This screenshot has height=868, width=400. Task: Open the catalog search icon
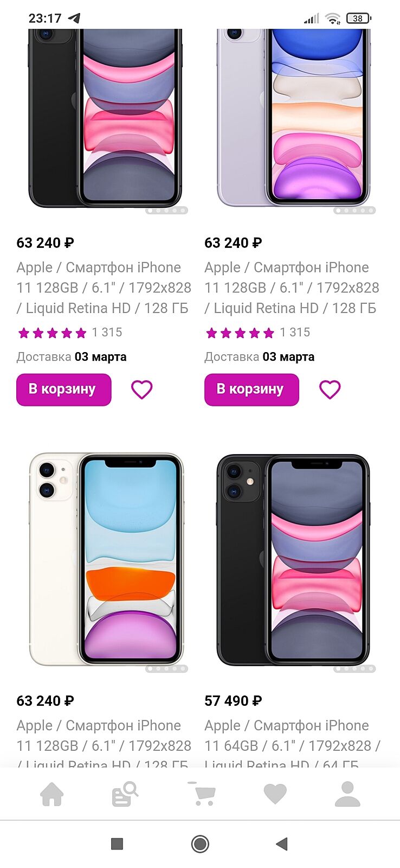click(125, 794)
